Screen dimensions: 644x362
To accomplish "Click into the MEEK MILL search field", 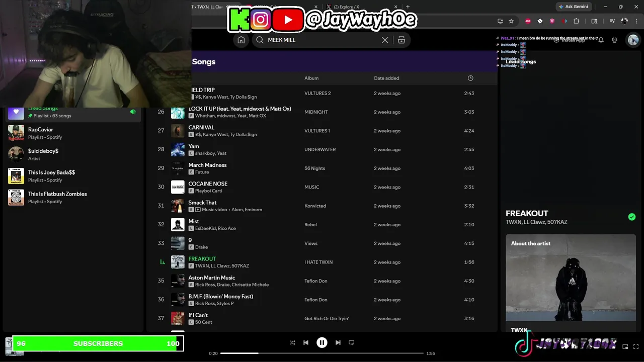I will click(x=322, y=40).
